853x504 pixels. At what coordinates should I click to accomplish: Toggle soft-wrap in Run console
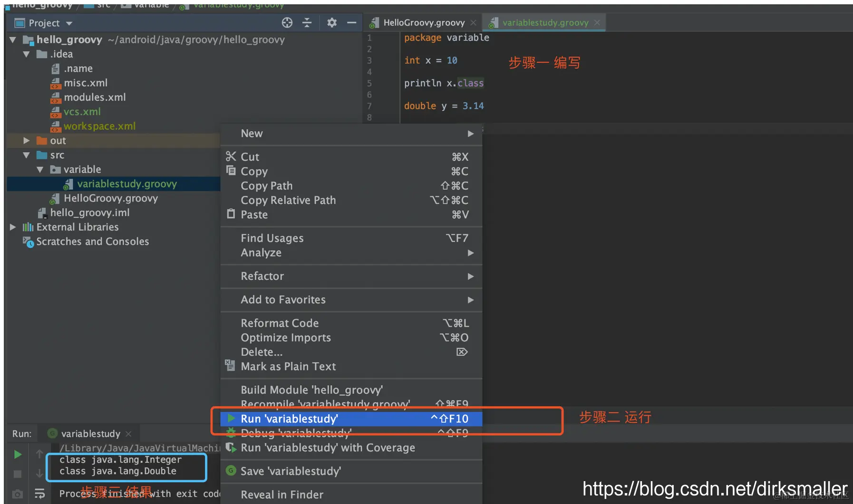tap(39, 494)
